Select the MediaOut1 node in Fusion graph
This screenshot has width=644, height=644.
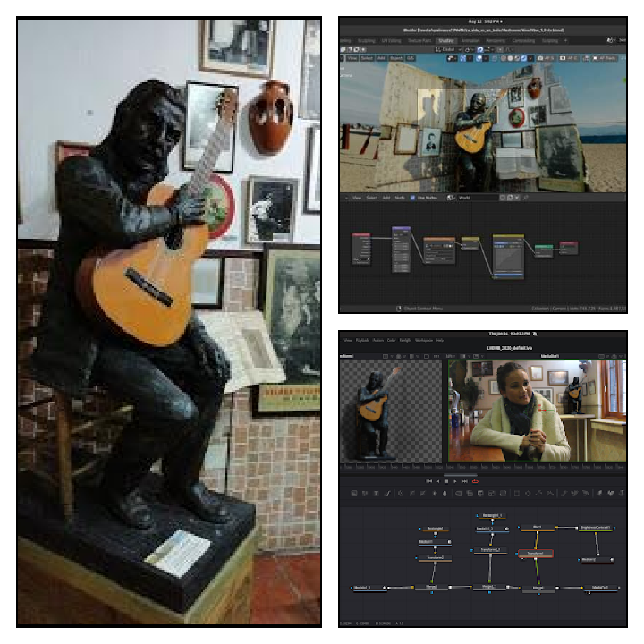coord(599,589)
